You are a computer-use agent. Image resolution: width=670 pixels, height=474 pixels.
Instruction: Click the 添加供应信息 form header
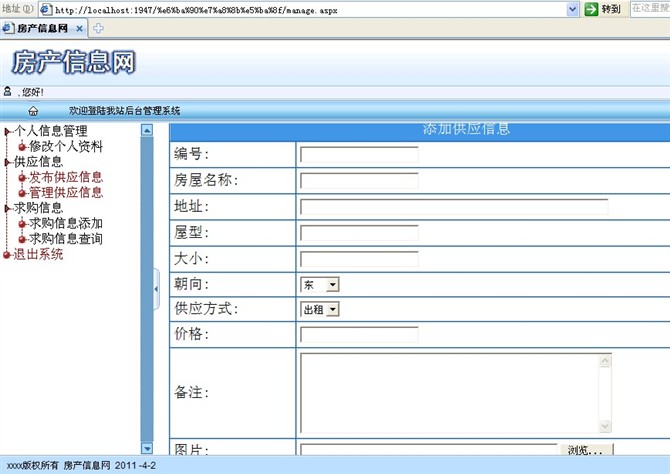coord(466,129)
